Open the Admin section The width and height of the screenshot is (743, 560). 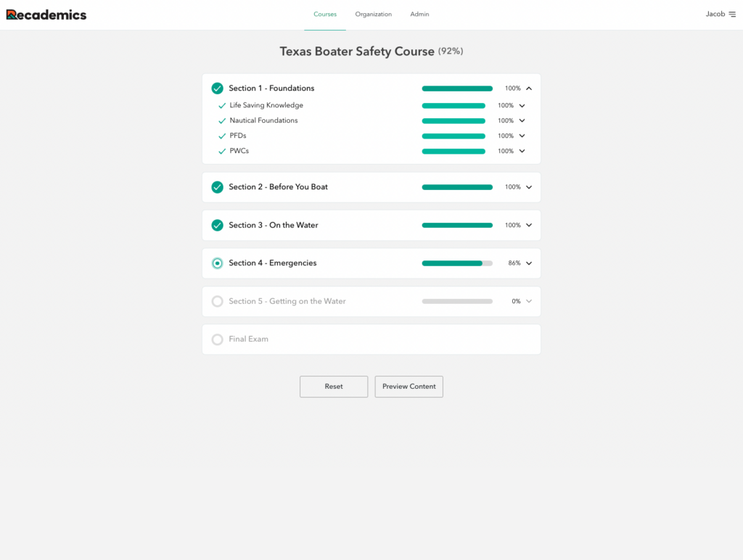click(419, 14)
